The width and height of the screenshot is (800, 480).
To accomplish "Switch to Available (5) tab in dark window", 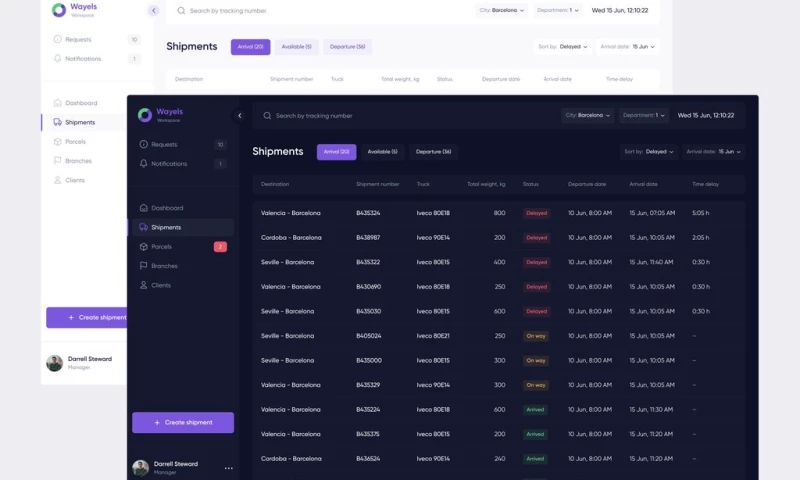I will [x=382, y=152].
